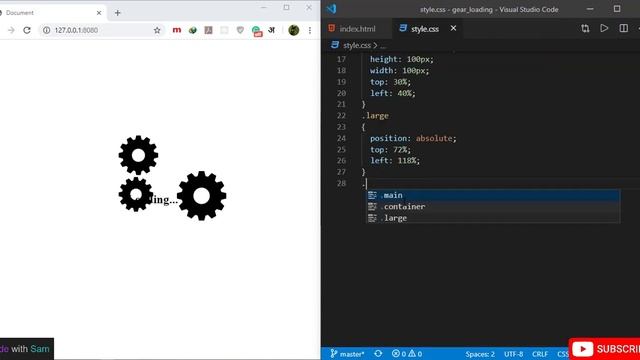Click '.large' selector on line 22

(x=375, y=116)
